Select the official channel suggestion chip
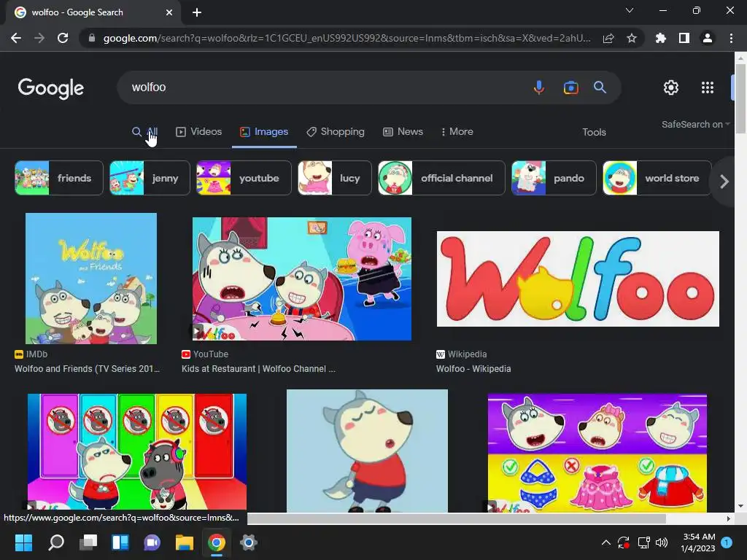Image resolution: width=747 pixels, height=560 pixels. tap(441, 178)
